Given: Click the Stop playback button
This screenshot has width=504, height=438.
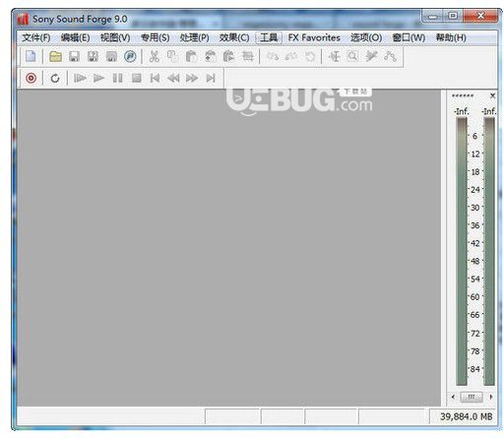Looking at the screenshot, I should click(137, 78).
